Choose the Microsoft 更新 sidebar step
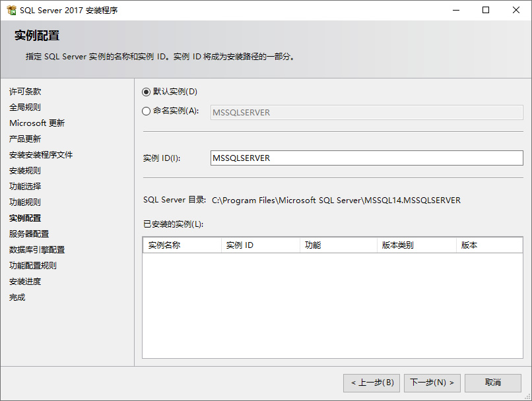The height and width of the screenshot is (401, 532). click(x=37, y=123)
